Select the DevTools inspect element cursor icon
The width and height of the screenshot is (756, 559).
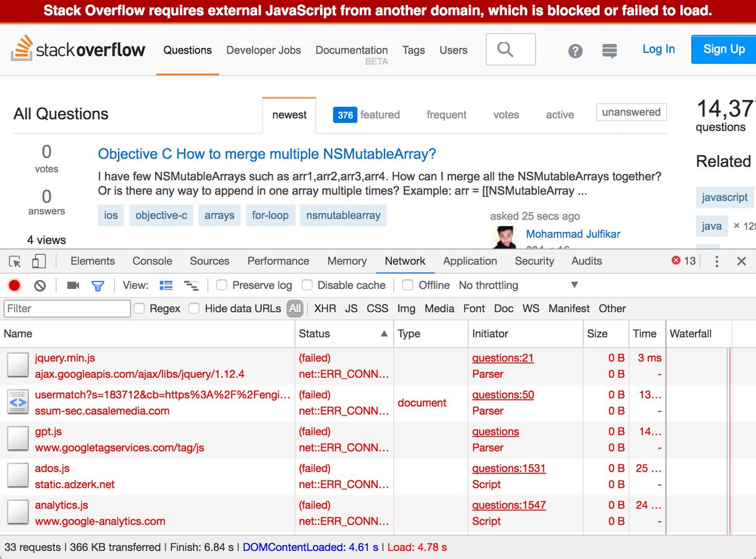pos(15,261)
